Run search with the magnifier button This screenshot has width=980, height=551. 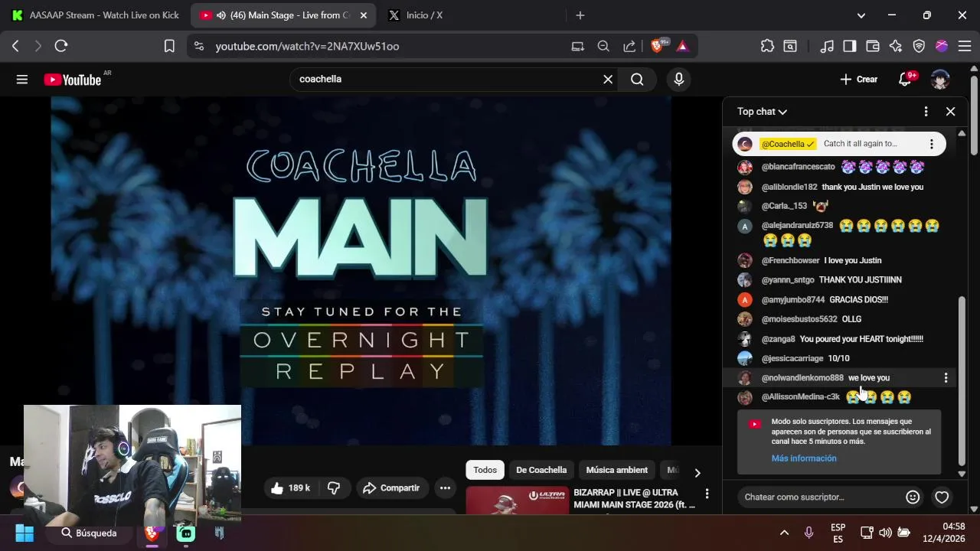tap(637, 79)
